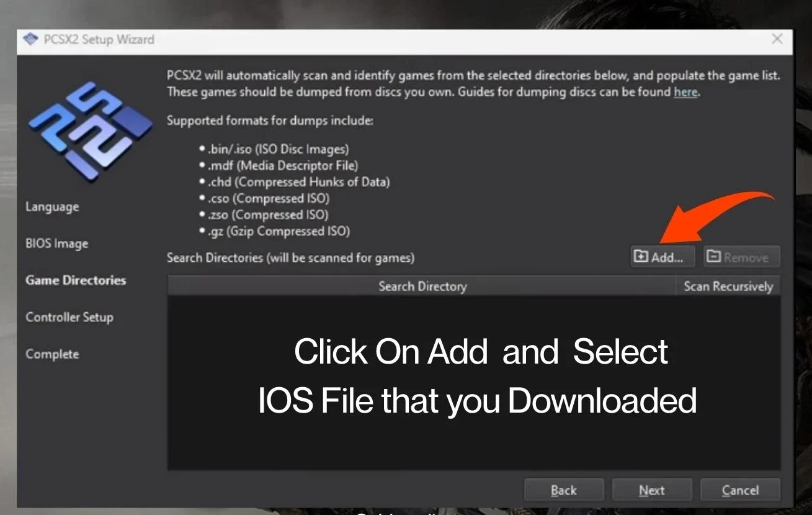
Task: Click '.mdf (Media Descriptor File)' text
Action: 283,166
